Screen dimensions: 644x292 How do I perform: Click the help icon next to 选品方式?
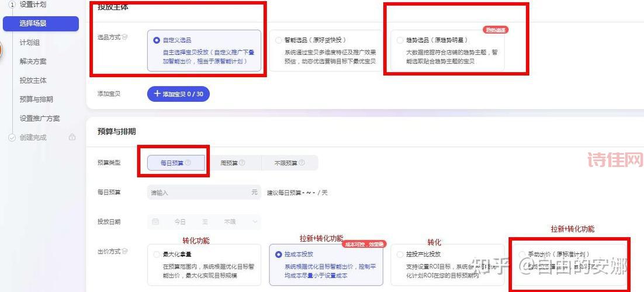click(125, 37)
